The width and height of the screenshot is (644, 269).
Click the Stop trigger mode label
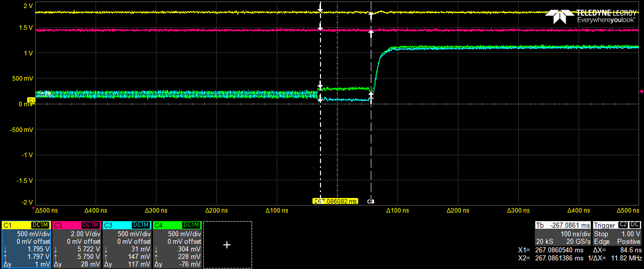[x=601, y=234]
